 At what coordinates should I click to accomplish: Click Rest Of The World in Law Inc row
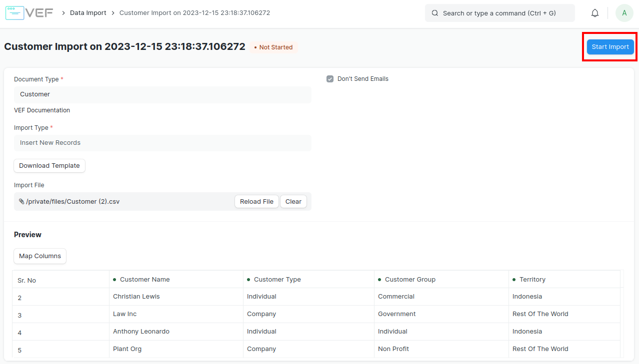(x=564, y=314)
